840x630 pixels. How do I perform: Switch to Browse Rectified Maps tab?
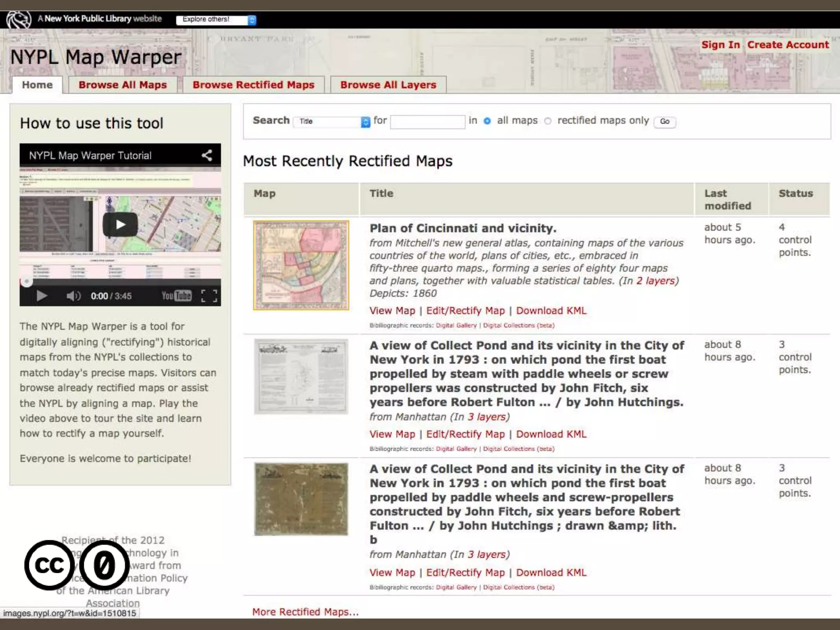click(253, 85)
